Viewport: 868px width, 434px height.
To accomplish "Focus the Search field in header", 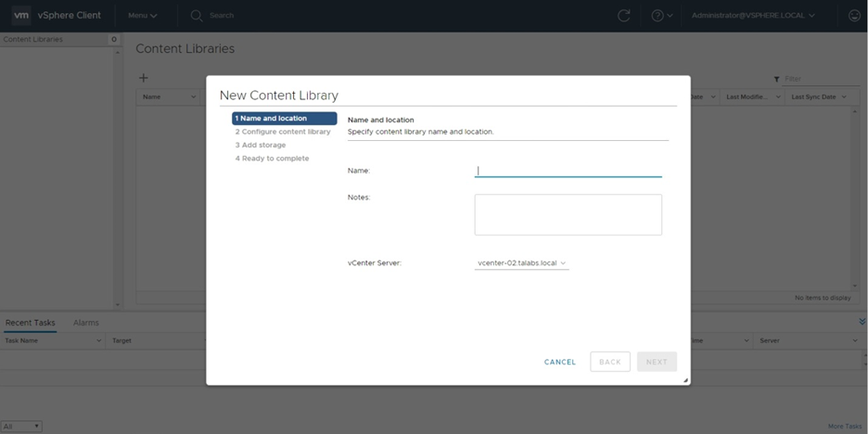I will pos(222,16).
